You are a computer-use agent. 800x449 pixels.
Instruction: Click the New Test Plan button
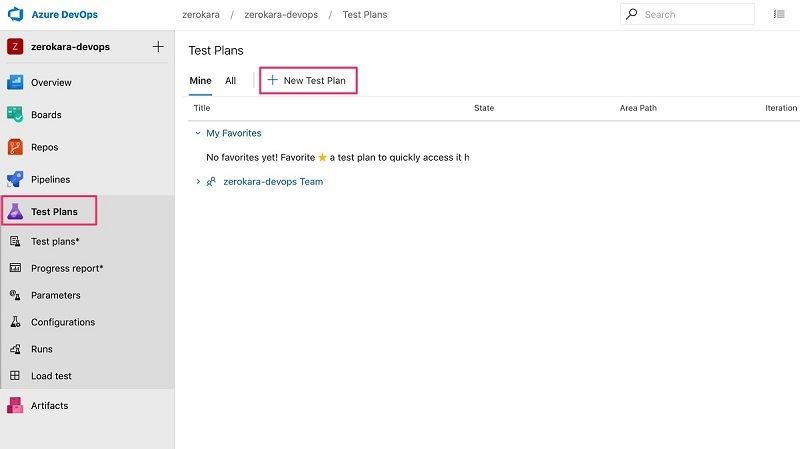[308, 81]
